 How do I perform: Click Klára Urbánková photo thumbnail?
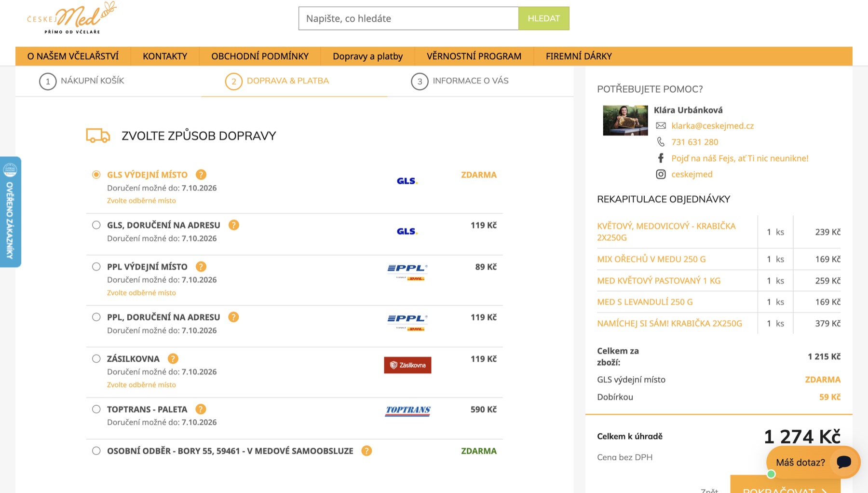[x=625, y=120]
